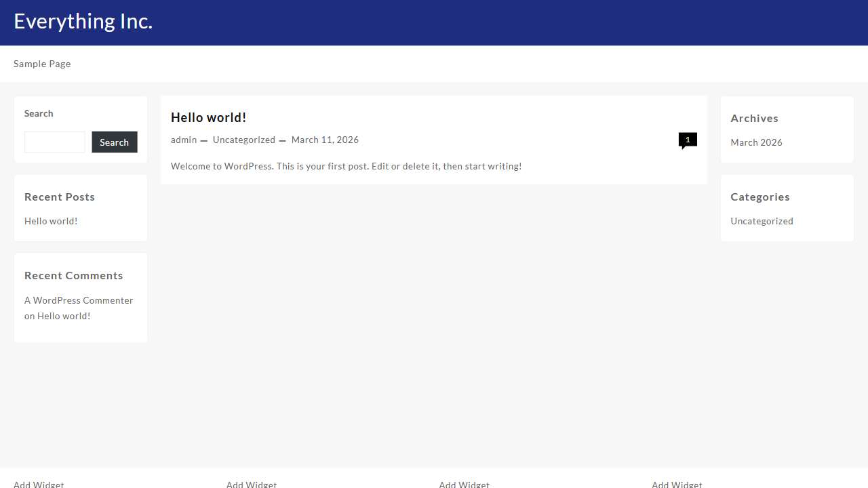Click the rightmost Add Widget footer link

pyautogui.click(x=677, y=484)
